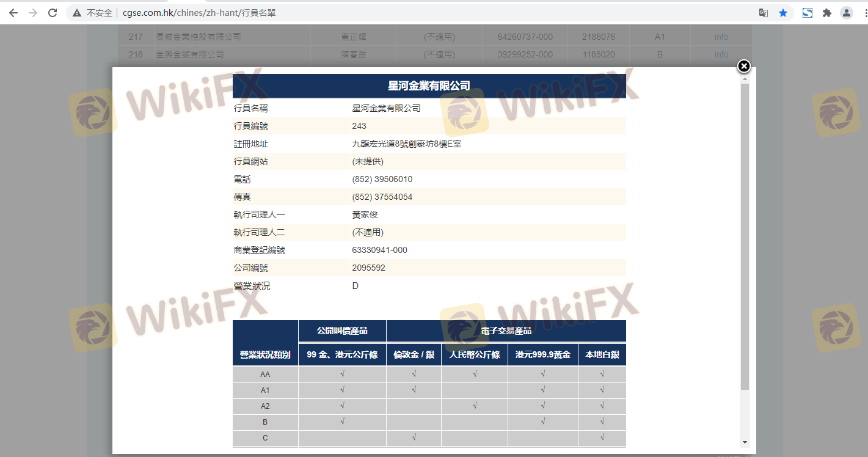Open info link for row 217
This screenshot has width=868, height=457.
pyautogui.click(x=721, y=37)
